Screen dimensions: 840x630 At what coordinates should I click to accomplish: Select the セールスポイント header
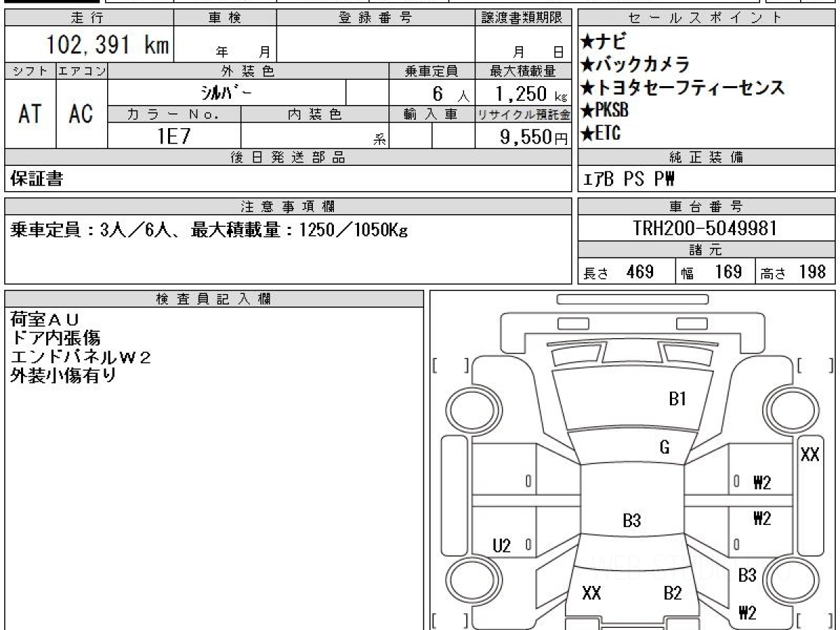point(706,18)
